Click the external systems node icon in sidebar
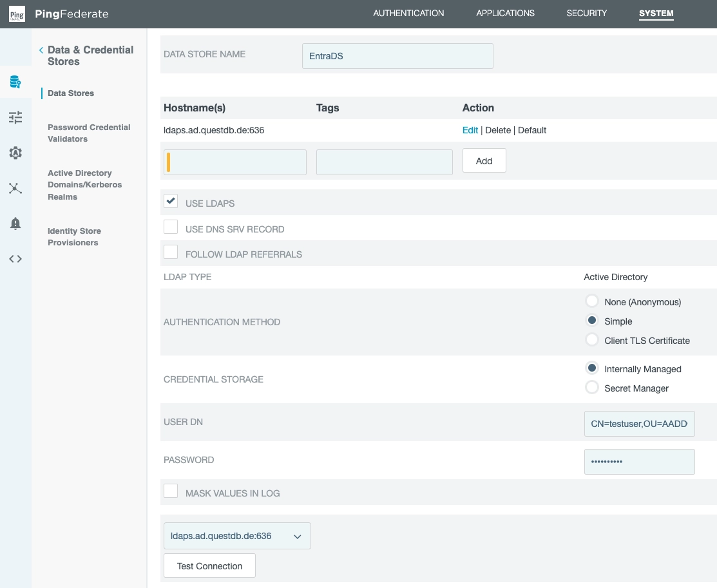 pyautogui.click(x=15, y=188)
